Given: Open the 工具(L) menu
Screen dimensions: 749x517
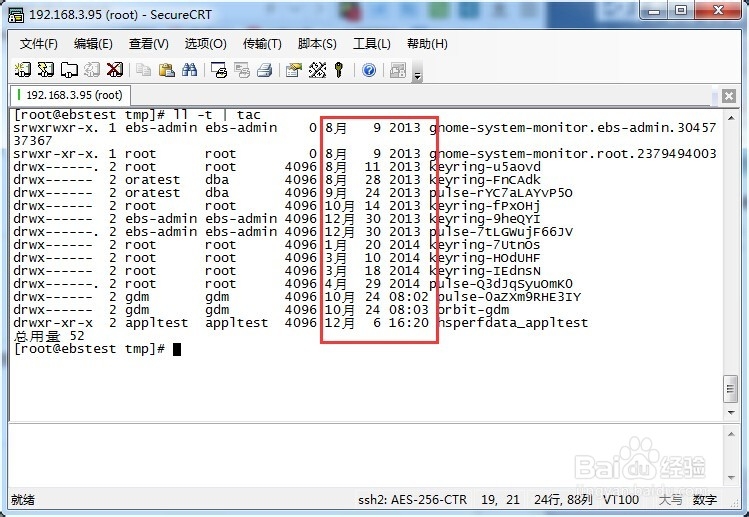Looking at the screenshot, I should 372,44.
